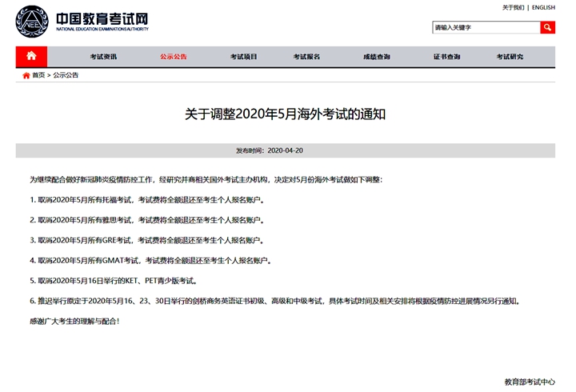The height and width of the screenshot is (392, 576).
Task: Click the small house icon in breadcrumb
Action: pyautogui.click(x=26, y=75)
